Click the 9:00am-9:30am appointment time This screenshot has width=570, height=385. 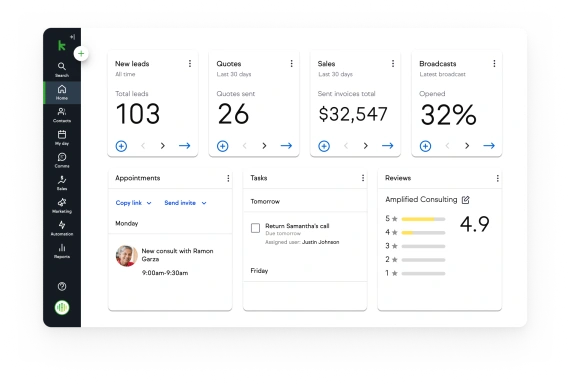(x=165, y=273)
